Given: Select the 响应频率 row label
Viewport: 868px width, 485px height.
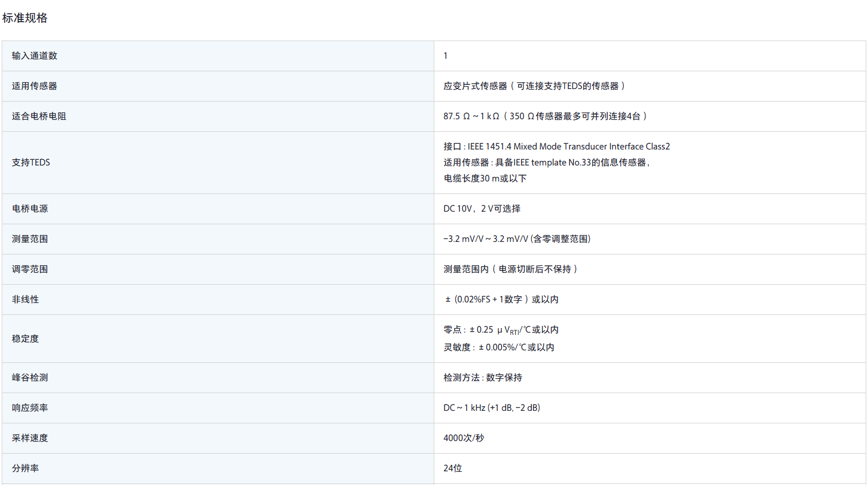Looking at the screenshot, I should (x=30, y=408).
